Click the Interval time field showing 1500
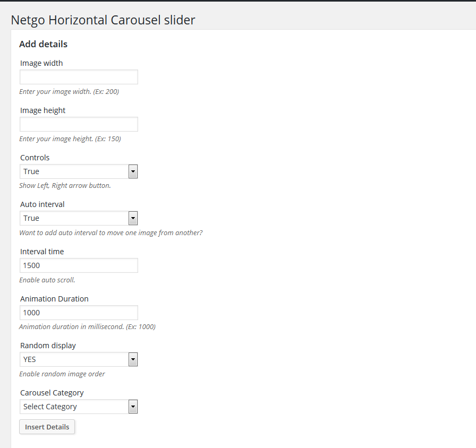The image size is (476, 448). point(79,265)
